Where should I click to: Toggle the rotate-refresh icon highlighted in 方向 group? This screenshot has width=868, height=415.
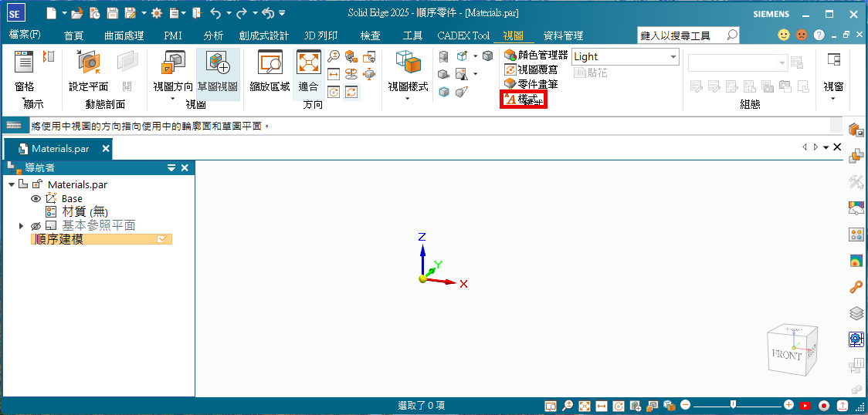(x=351, y=92)
